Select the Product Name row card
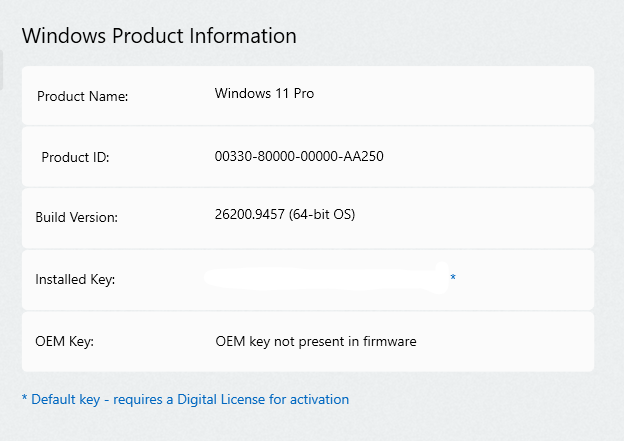The width and height of the screenshot is (624, 441). (308, 96)
